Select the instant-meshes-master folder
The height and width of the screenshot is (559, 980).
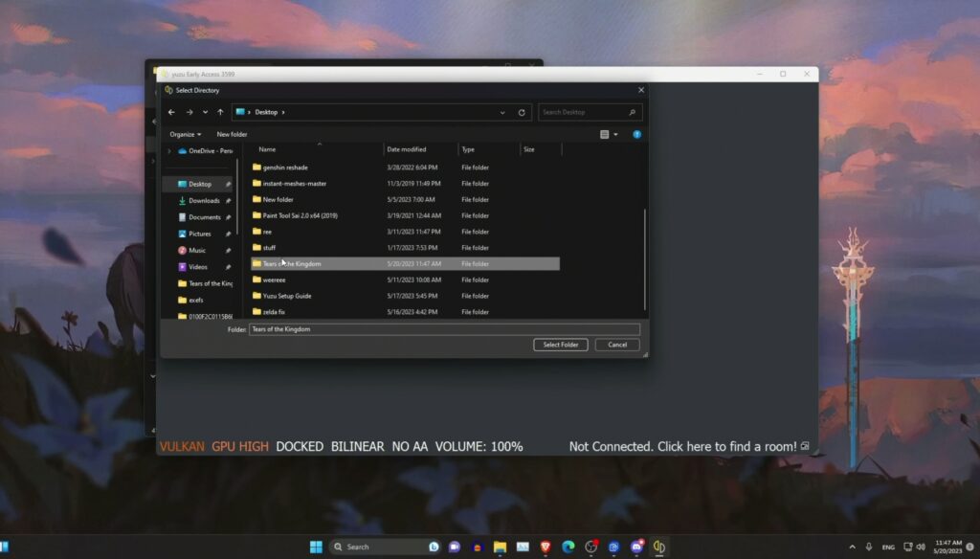406,184
